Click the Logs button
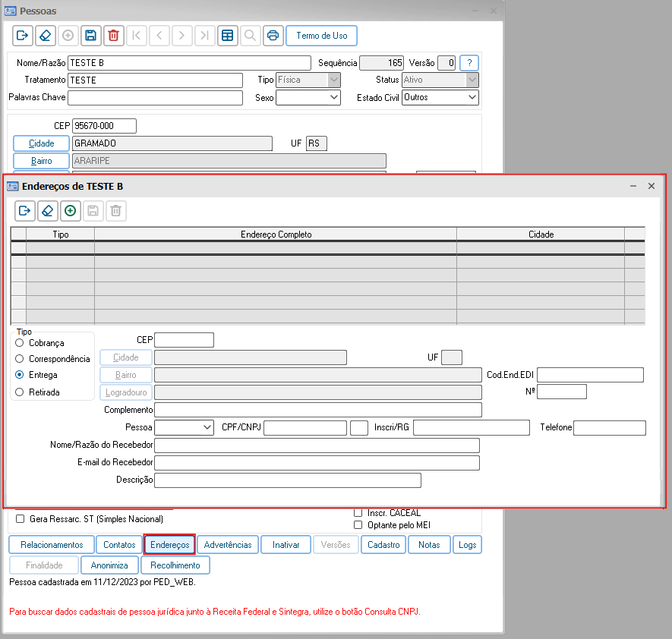The width and height of the screenshot is (672, 639). [467, 545]
